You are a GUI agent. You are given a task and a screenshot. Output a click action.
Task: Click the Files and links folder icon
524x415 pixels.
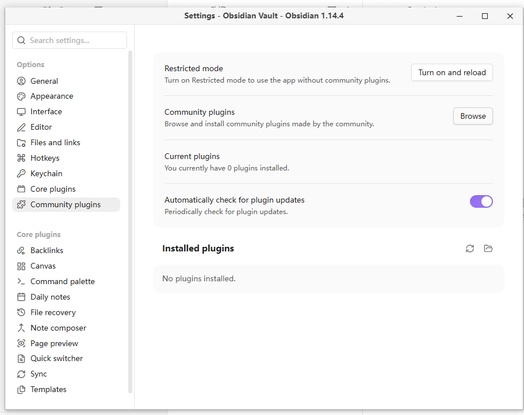[x=21, y=143]
